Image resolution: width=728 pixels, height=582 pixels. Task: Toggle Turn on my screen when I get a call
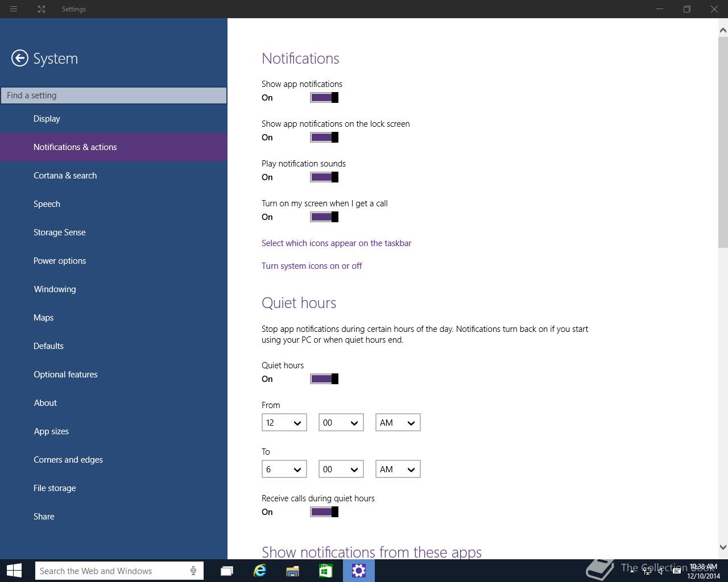(324, 217)
